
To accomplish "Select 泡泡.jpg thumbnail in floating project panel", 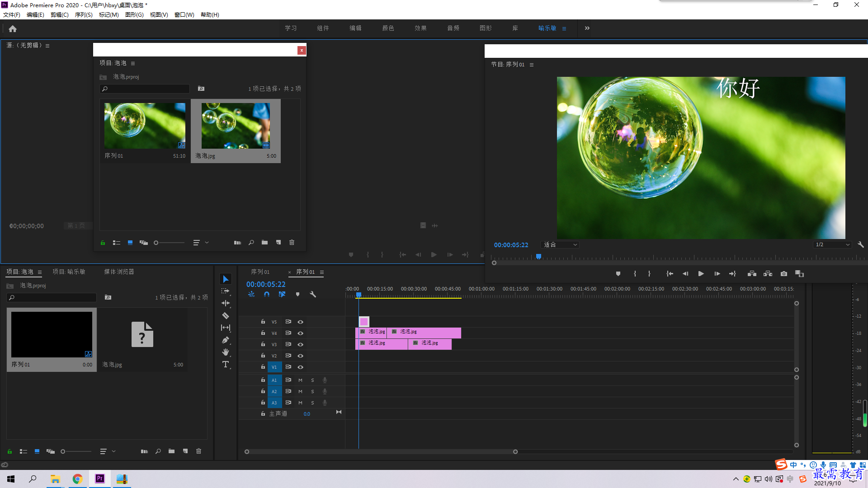I will pos(236,126).
